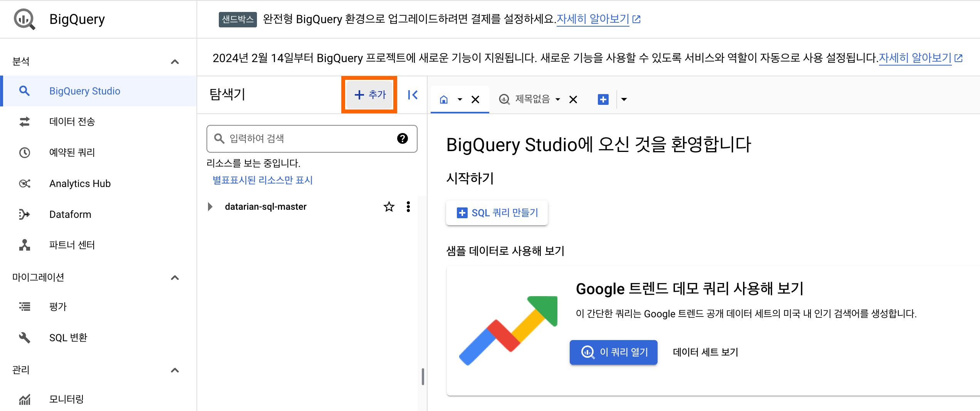Collapse the 분석 section

(175, 62)
